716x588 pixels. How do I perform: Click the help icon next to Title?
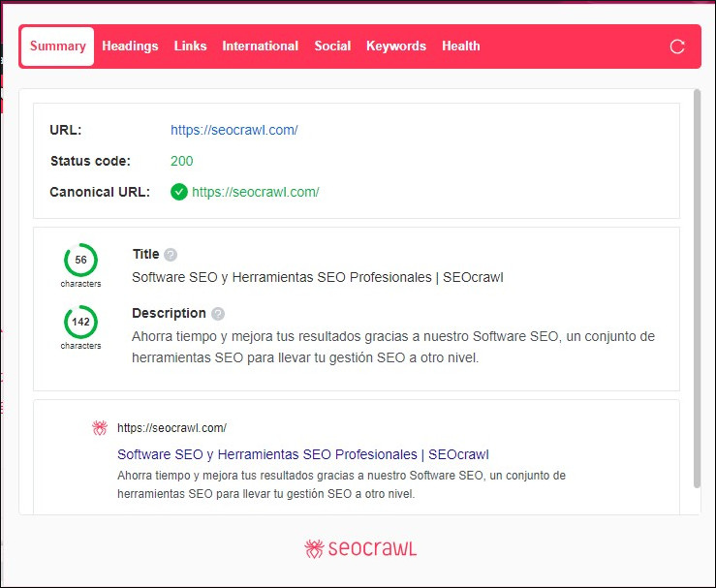[x=171, y=255]
